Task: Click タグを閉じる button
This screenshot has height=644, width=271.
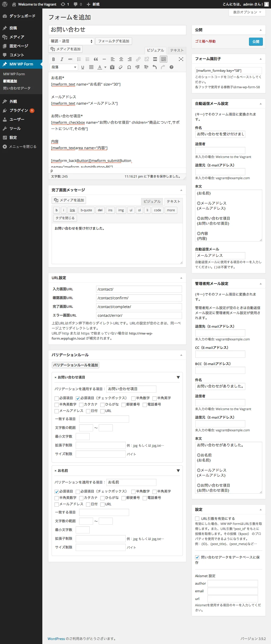Action: point(65,218)
